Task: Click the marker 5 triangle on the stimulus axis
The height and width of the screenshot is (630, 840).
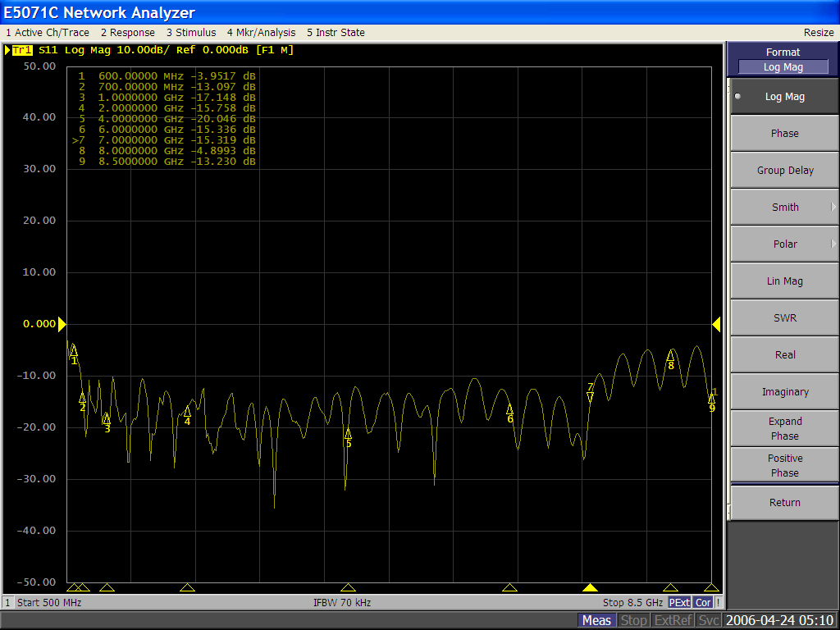Action: point(348,587)
